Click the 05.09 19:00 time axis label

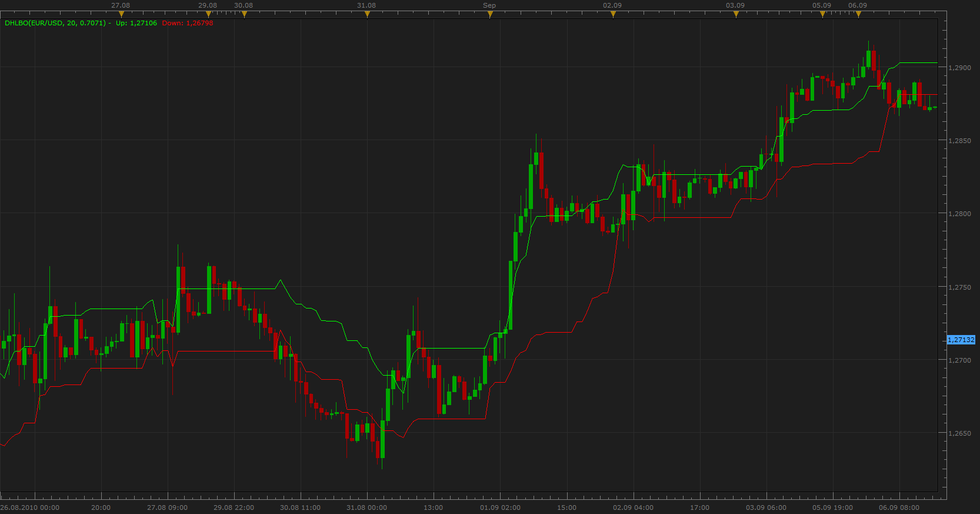[x=833, y=508]
